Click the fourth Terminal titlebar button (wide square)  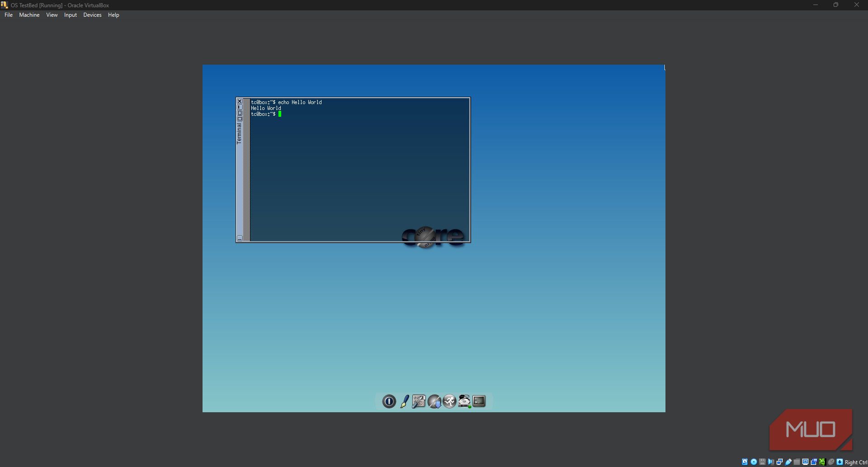click(240, 119)
